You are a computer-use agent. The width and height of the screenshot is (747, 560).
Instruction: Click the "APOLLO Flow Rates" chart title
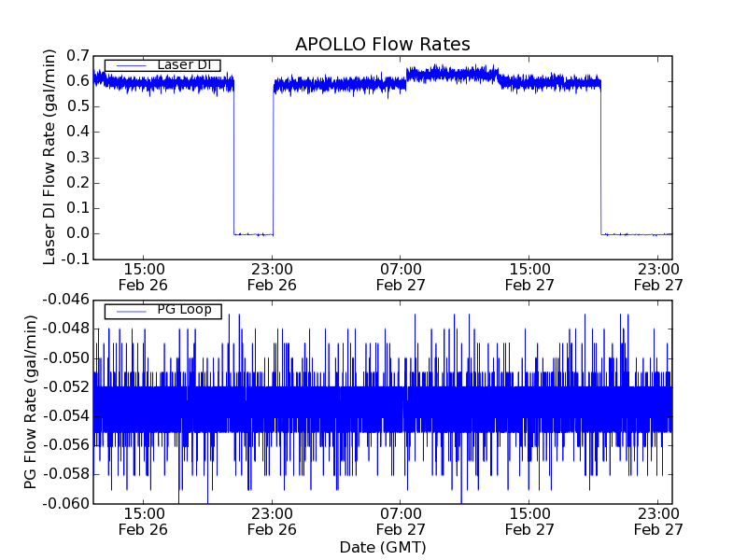[383, 44]
